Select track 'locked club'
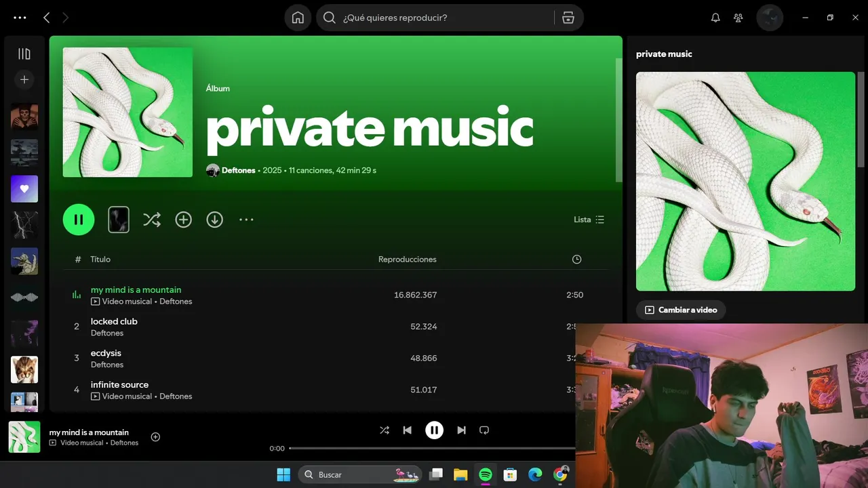The width and height of the screenshot is (868, 488). click(x=114, y=321)
